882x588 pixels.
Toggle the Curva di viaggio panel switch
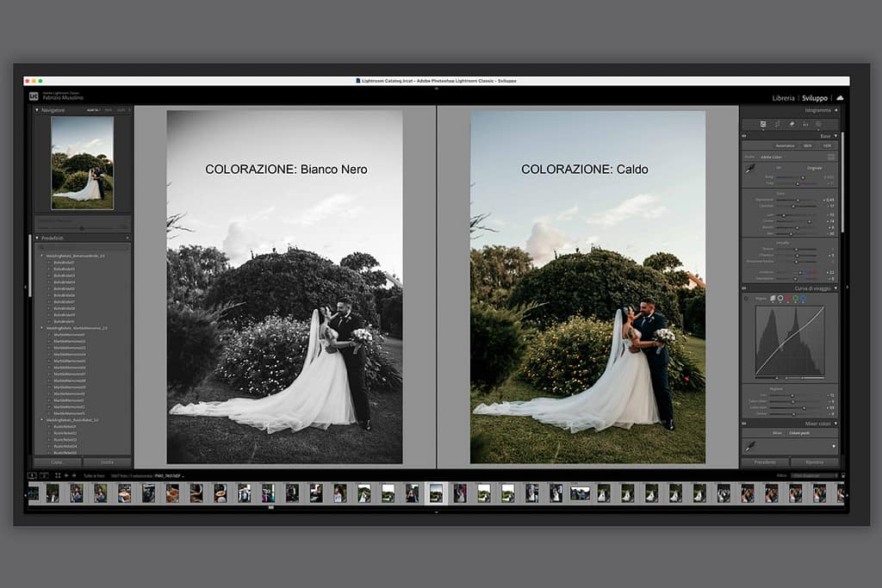click(742, 288)
